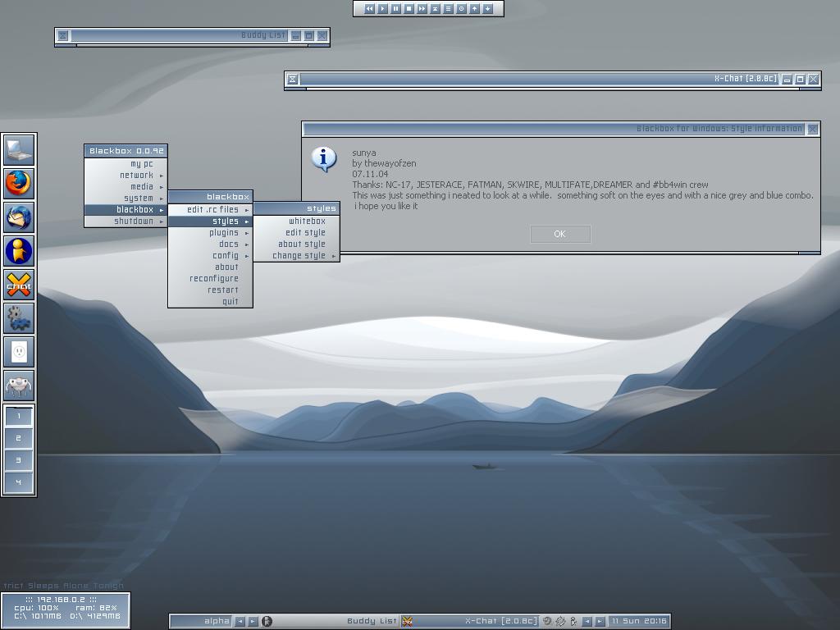Click the alpha workspace label in taskbar
Viewport: 840px width, 630px height.
click(x=202, y=622)
